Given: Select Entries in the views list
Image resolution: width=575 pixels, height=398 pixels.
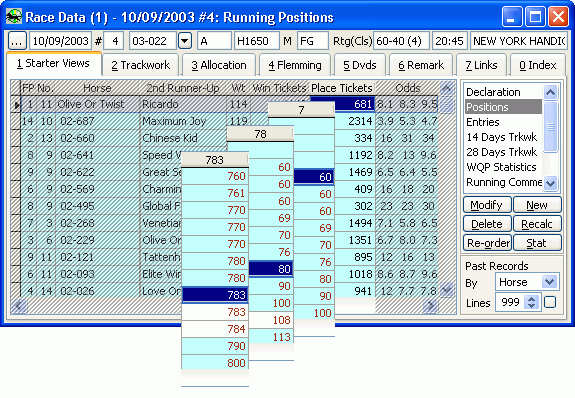Looking at the screenshot, I should (503, 122).
